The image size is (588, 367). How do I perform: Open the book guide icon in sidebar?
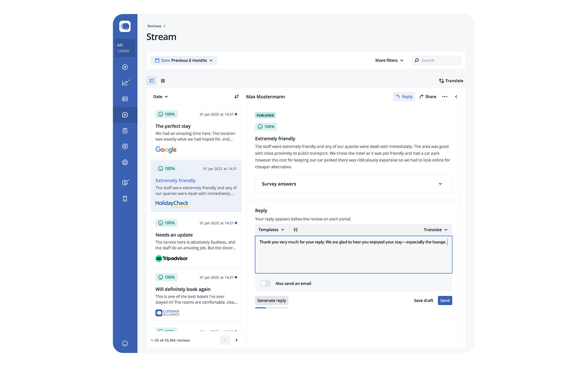pyautogui.click(x=125, y=198)
